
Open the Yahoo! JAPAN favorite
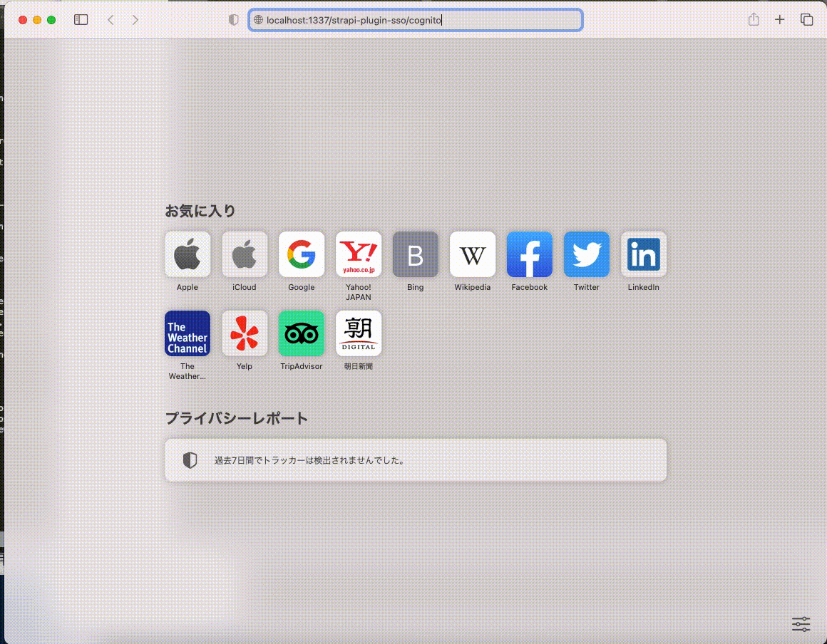[358, 254]
